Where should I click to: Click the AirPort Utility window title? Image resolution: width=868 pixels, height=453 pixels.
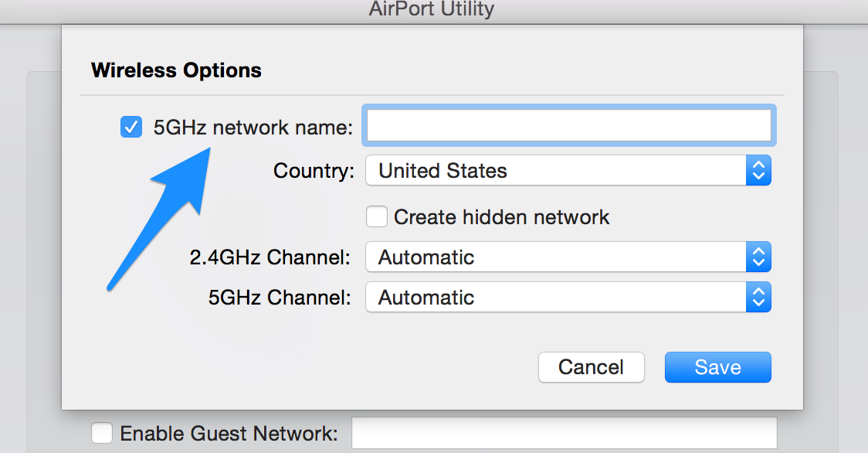point(432,9)
